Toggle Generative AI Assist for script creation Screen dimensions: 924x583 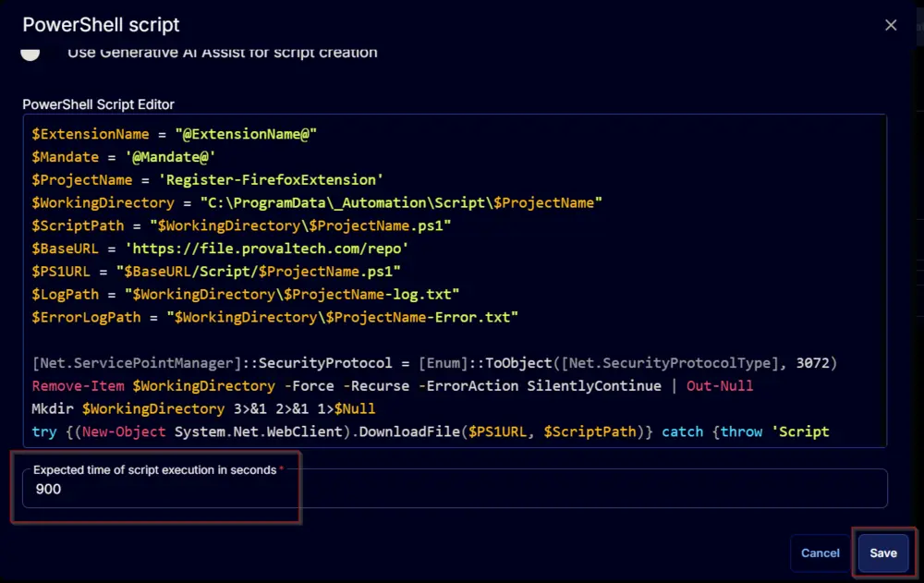click(x=30, y=53)
